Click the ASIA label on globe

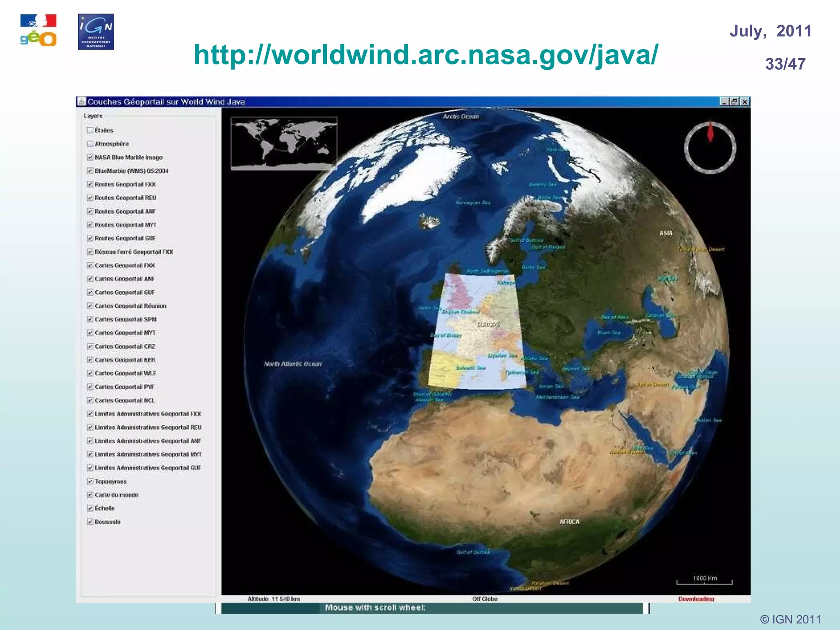click(666, 233)
